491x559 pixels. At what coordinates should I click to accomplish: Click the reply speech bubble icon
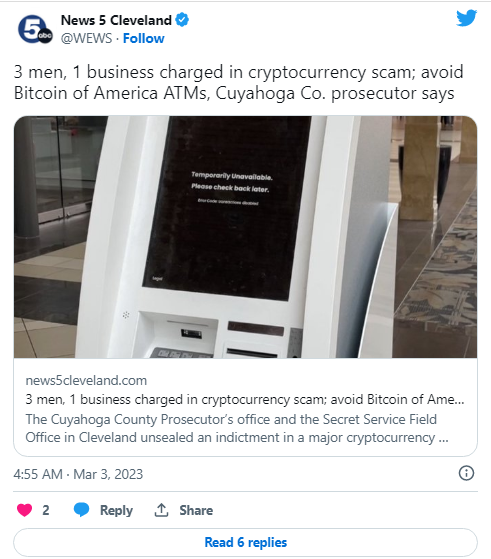81,510
